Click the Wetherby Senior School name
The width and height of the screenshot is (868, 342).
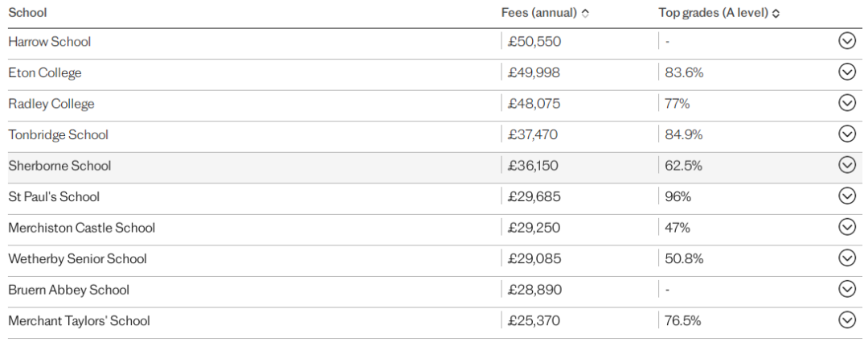coord(77,259)
